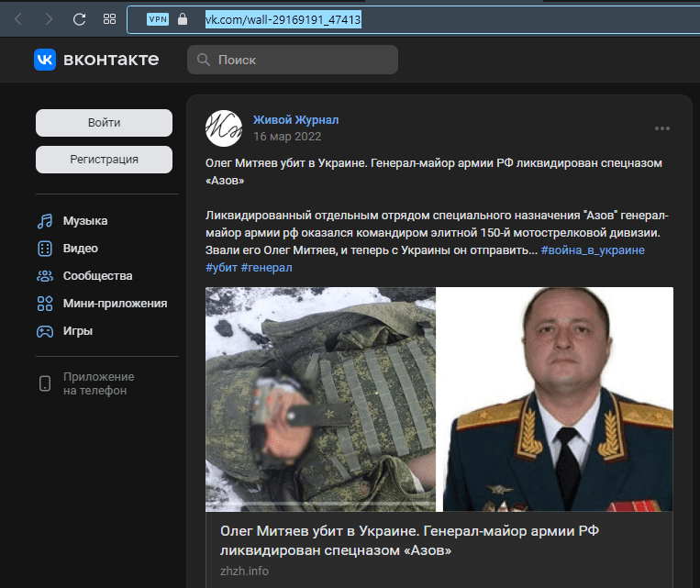
Task: Open the post three-dots options menu
Action: click(662, 128)
